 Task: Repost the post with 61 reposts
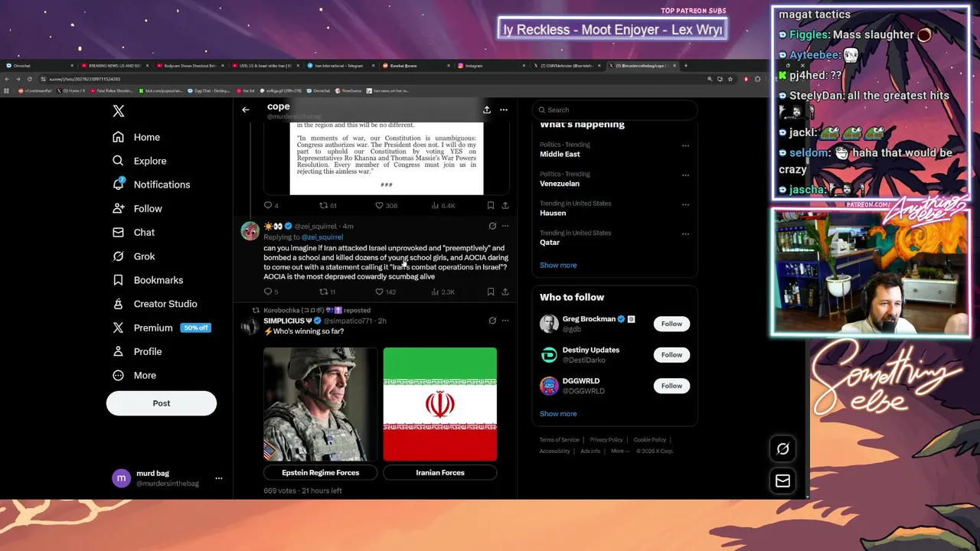328,205
